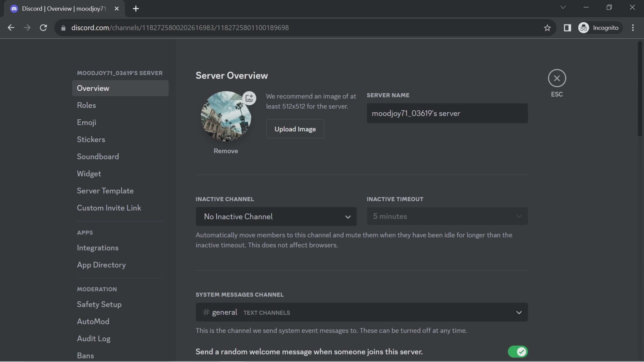Click the AutoMod moderation icon
This screenshot has height=362, width=644.
[x=93, y=321]
